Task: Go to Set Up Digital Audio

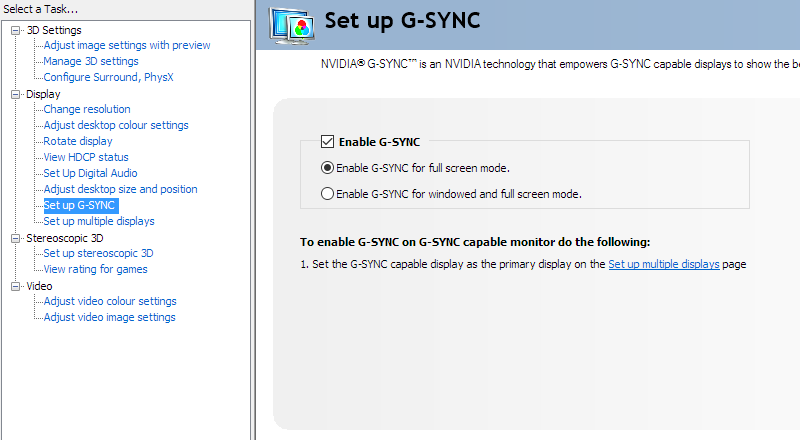Action: (90, 173)
